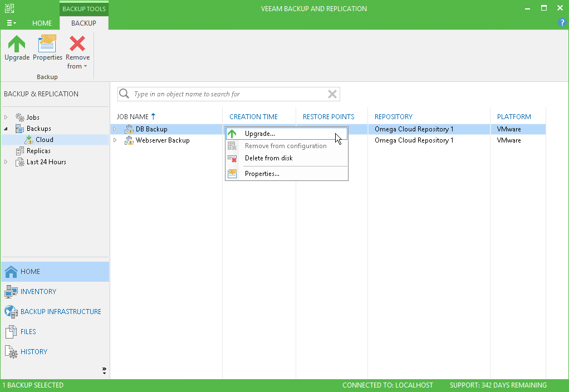Click VMware in the DB Backup row
Image resolution: width=569 pixels, height=392 pixels.
pyautogui.click(x=509, y=129)
